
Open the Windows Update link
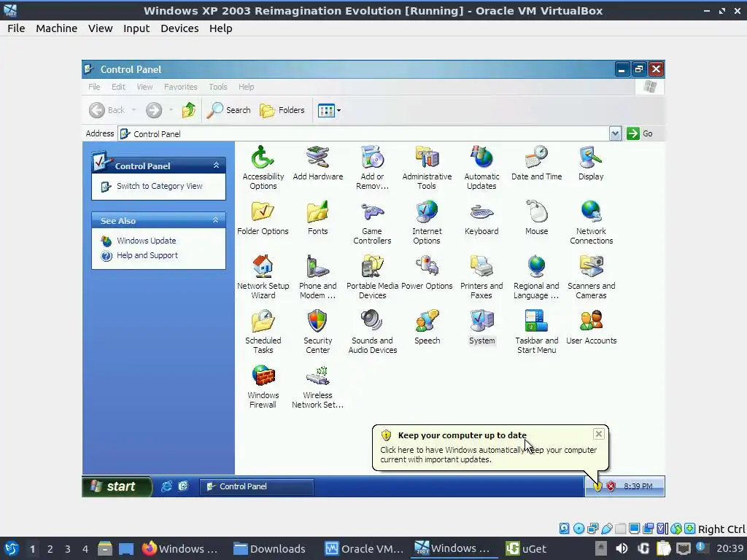[x=146, y=241]
